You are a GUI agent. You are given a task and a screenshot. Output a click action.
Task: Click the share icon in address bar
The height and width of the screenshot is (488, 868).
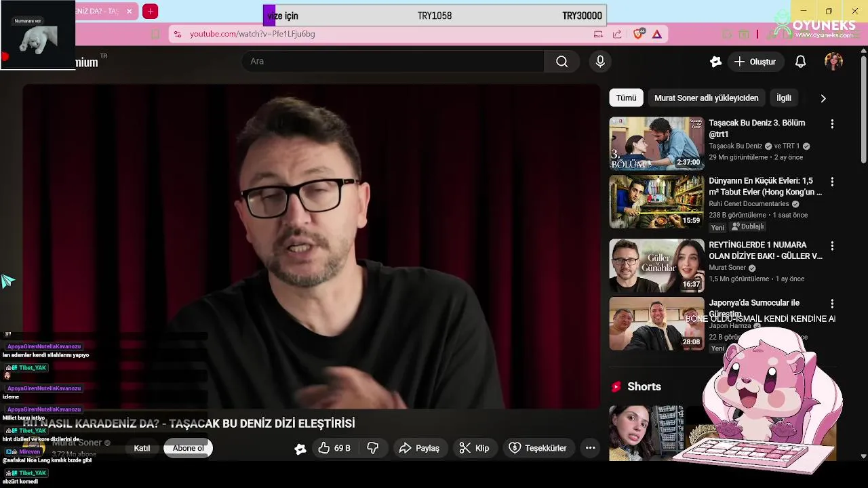617,34
